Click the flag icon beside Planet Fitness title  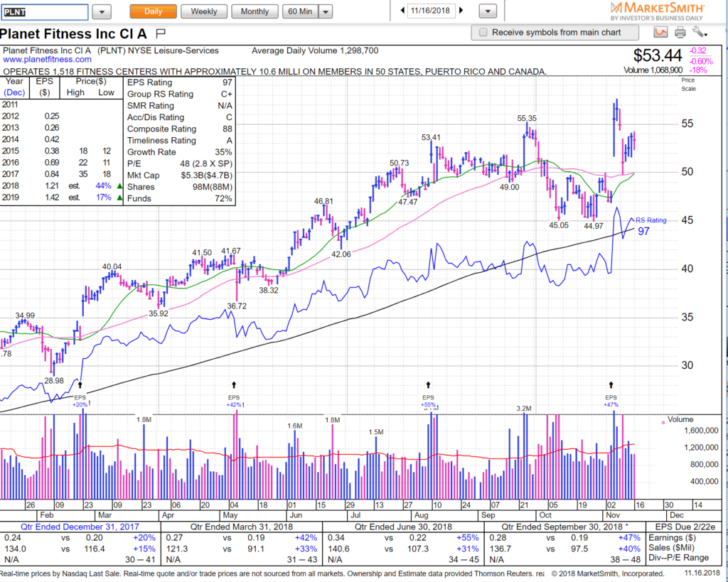coord(161,33)
